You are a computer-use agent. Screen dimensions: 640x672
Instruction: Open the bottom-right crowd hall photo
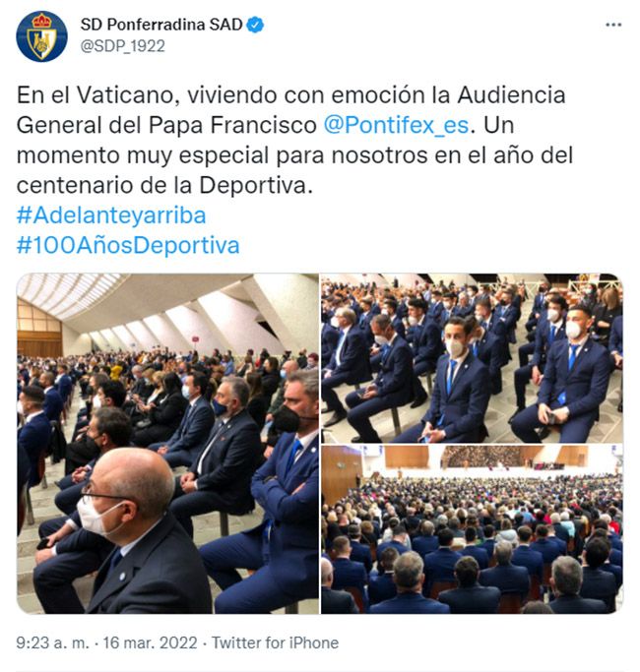472,529
